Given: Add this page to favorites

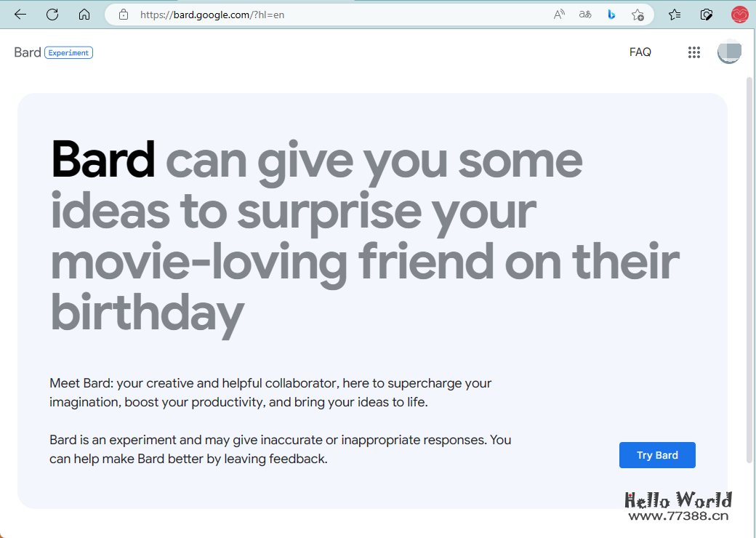Looking at the screenshot, I should pyautogui.click(x=638, y=14).
